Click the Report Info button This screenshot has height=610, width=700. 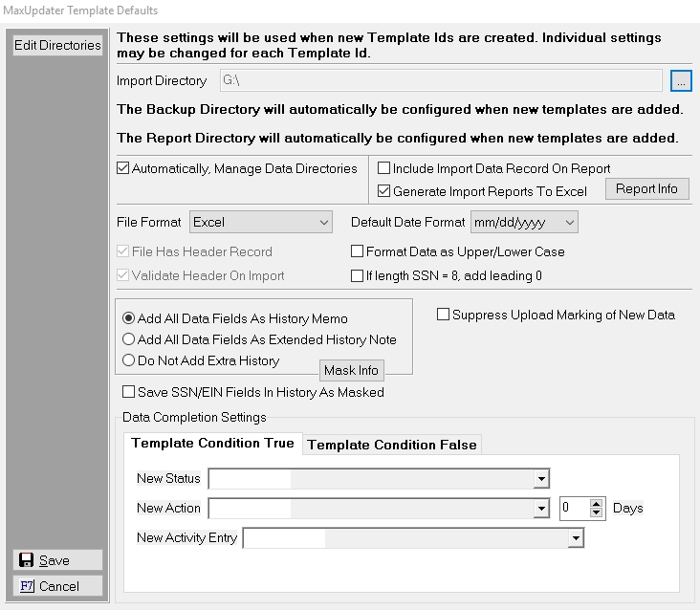[x=646, y=188]
